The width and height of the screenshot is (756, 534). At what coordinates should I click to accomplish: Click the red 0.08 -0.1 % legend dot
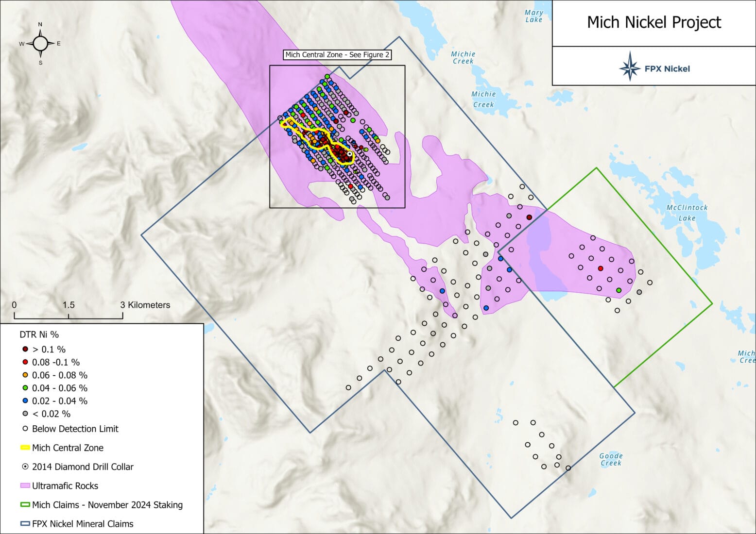point(25,362)
